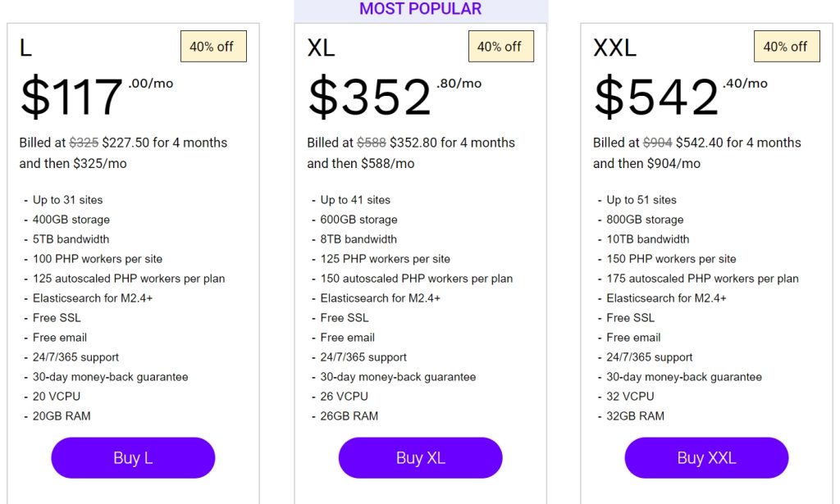Click the XL plan title
Viewport: 840px width, 504px height.
tap(321, 48)
